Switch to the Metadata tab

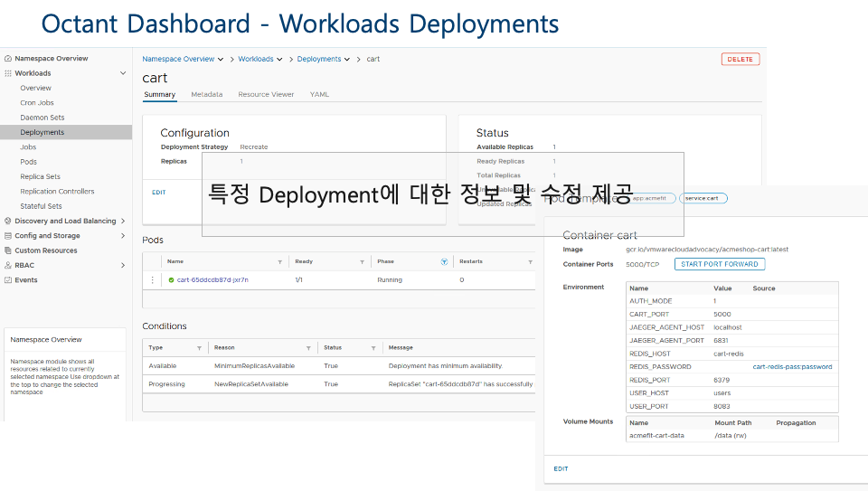206,95
